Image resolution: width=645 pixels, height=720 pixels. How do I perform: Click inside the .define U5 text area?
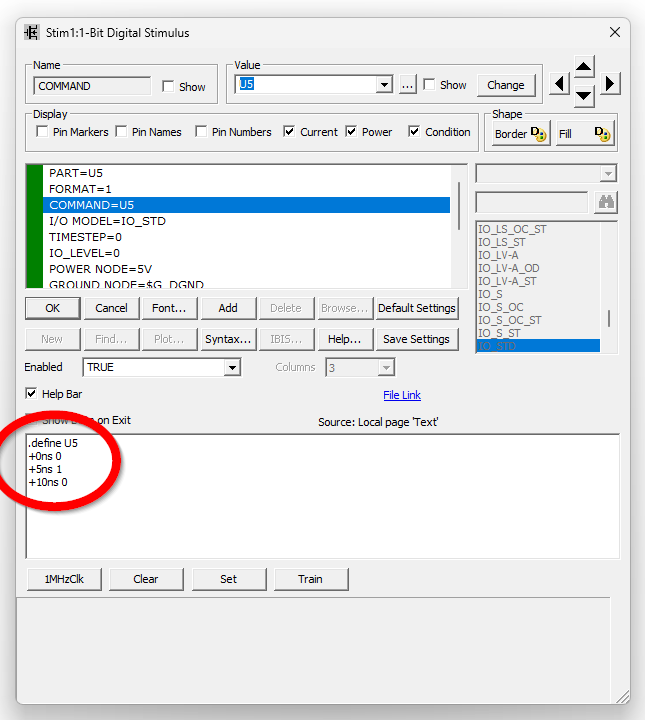click(320, 510)
